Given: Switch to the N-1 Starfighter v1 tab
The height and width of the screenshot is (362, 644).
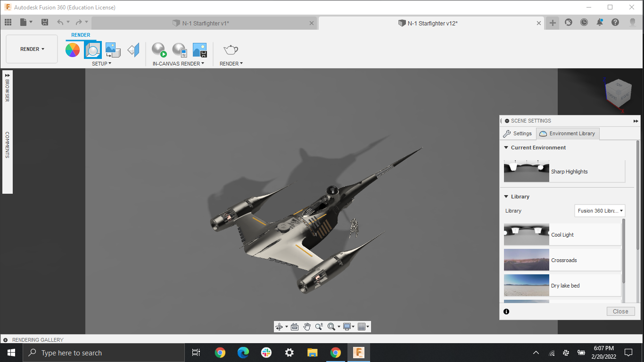Looking at the screenshot, I should click(203, 22).
